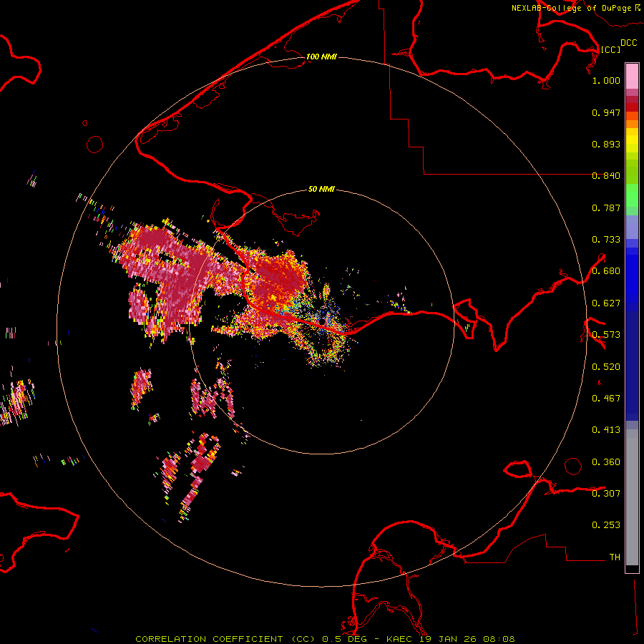The height and width of the screenshot is (644, 644).
Task: Pick the bright blue section of the legend
Action: click(x=632, y=275)
